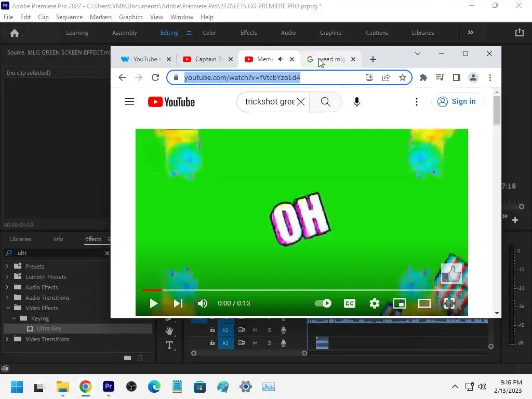532x399 pixels.
Task: Click Chrome back arrow
Action: (122, 78)
